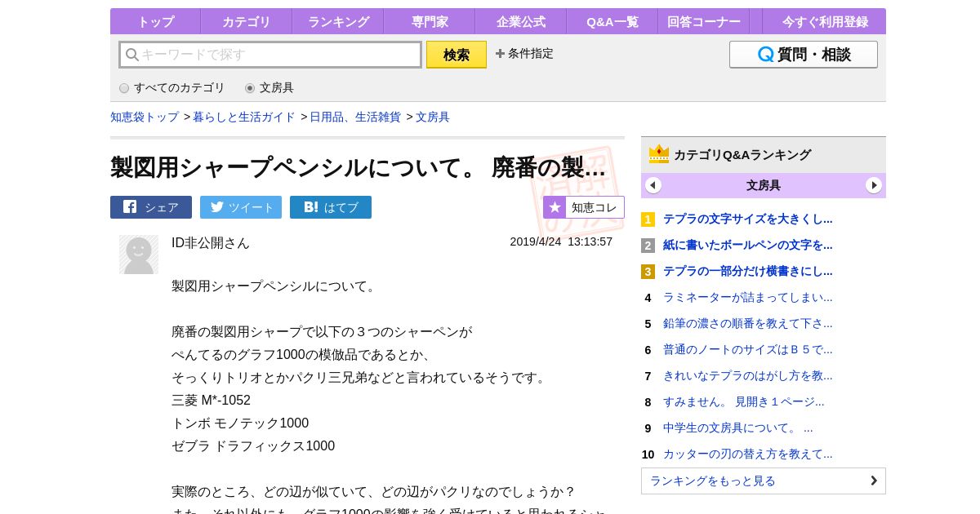Click the post date 2019/4/24 13:13:57

point(561,241)
